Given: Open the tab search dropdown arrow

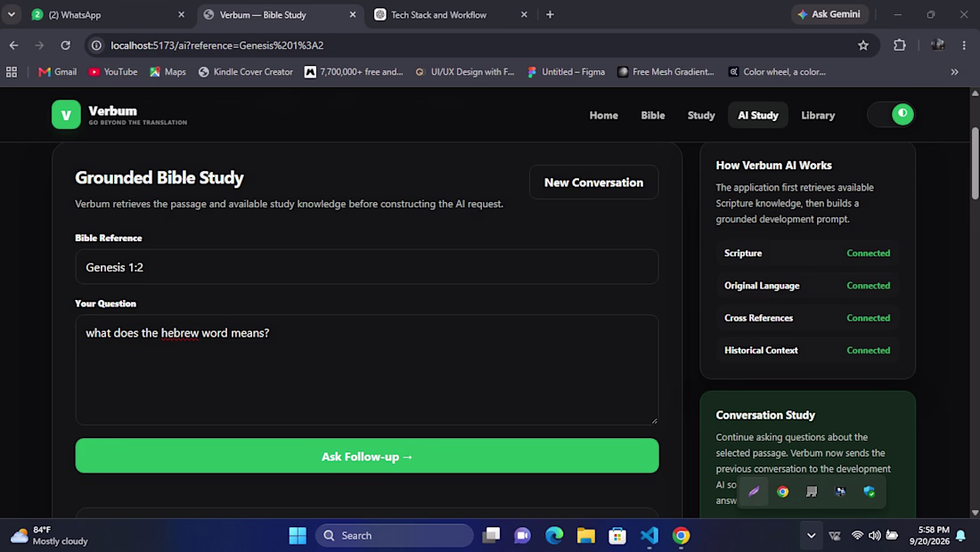Looking at the screenshot, I should coord(12,14).
